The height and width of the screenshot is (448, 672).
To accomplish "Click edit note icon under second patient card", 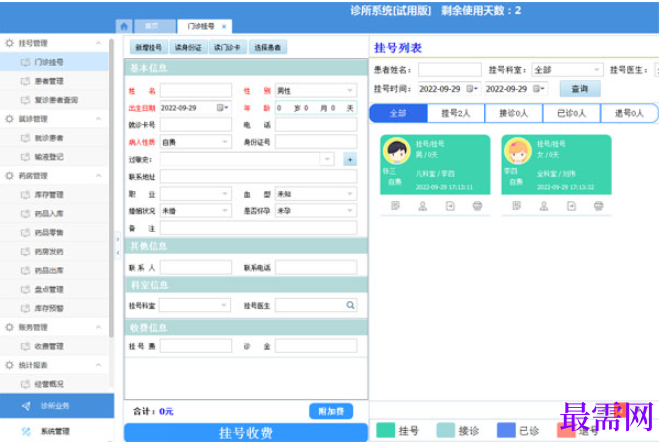I will [x=516, y=206].
